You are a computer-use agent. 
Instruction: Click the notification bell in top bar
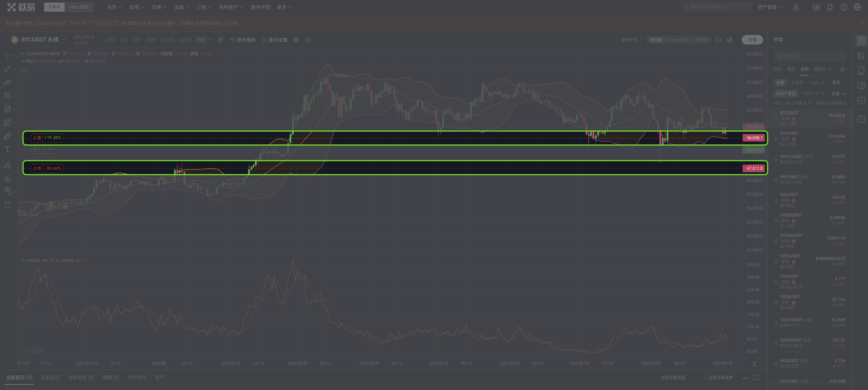tap(830, 7)
